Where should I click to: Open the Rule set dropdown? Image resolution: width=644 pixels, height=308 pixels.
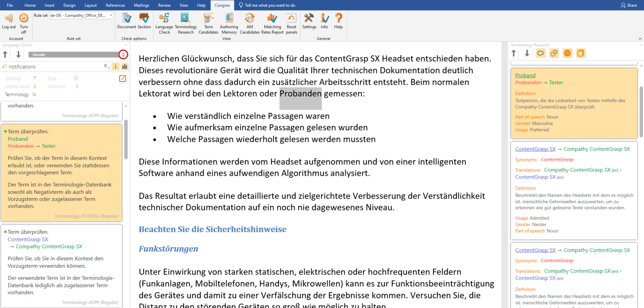[x=111, y=15]
